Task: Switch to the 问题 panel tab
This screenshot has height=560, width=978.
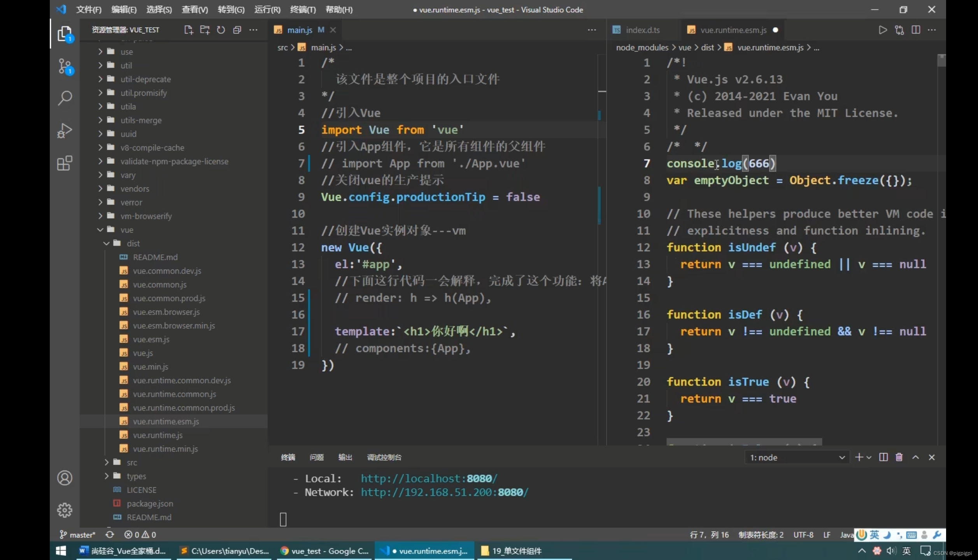Action: coord(316,457)
